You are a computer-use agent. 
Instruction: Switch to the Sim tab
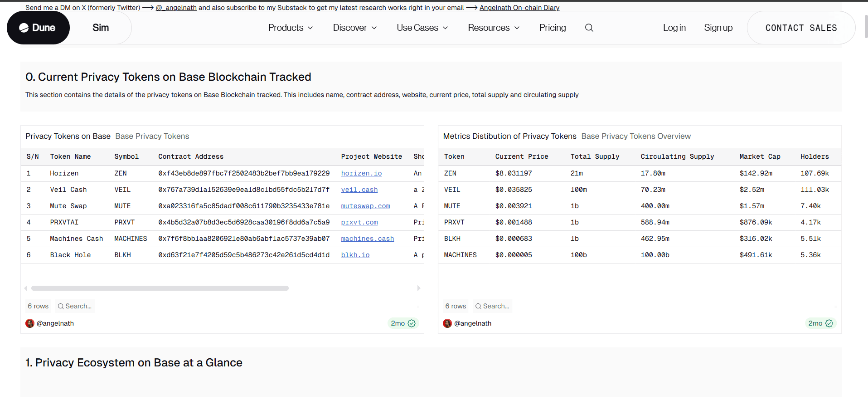[101, 28]
